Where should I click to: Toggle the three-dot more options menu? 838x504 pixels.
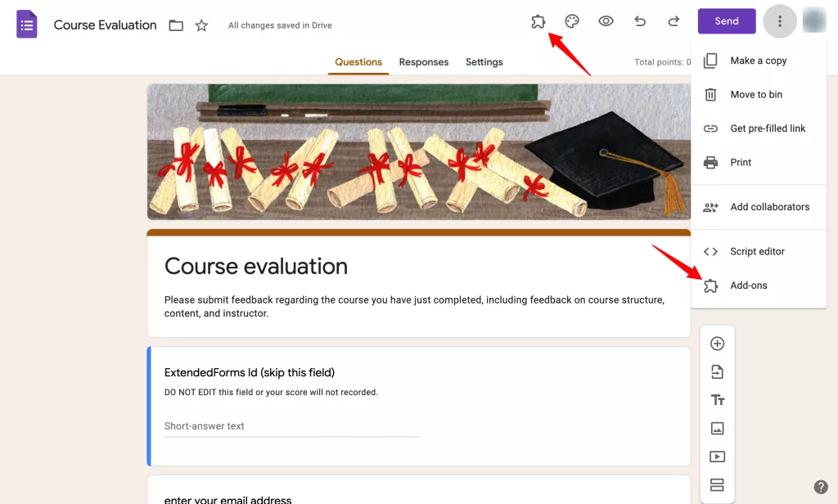780,21
